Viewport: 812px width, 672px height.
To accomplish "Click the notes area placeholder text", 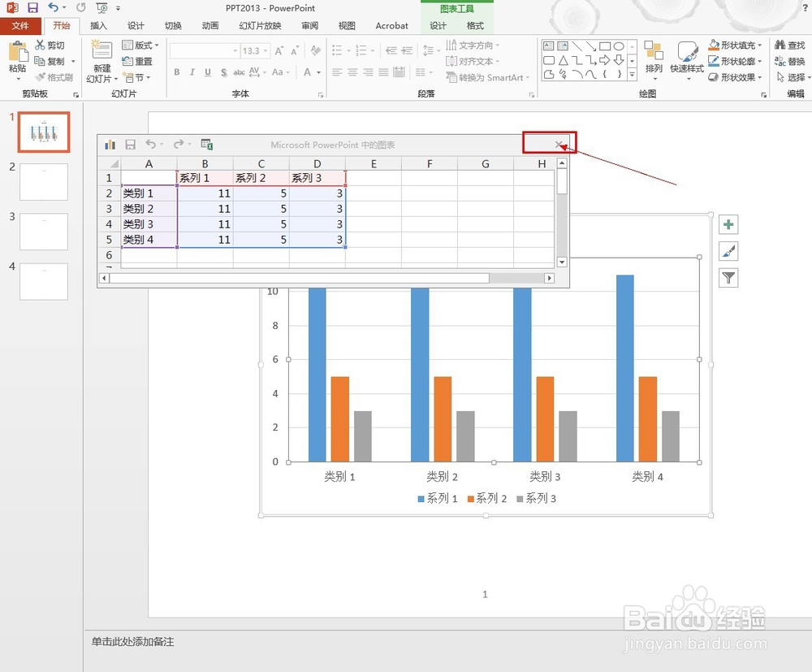I will (x=132, y=641).
